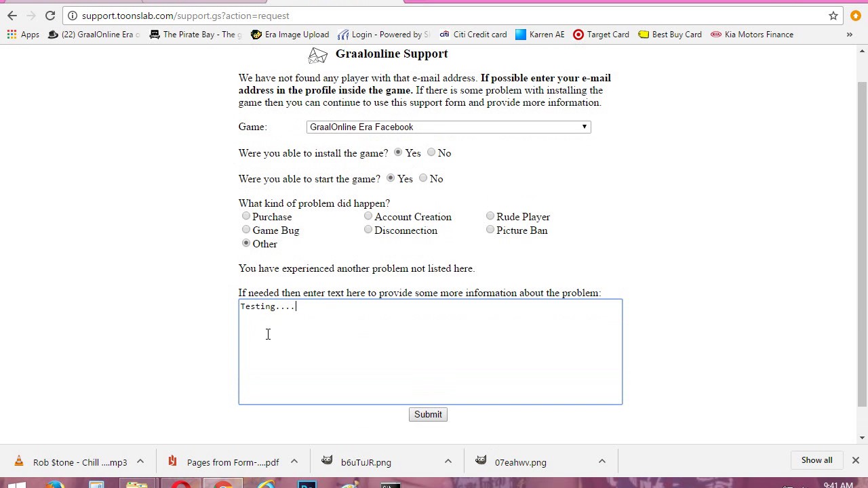Open the Kia Motors Finance bookmark
The image size is (868, 488).
point(752,35)
